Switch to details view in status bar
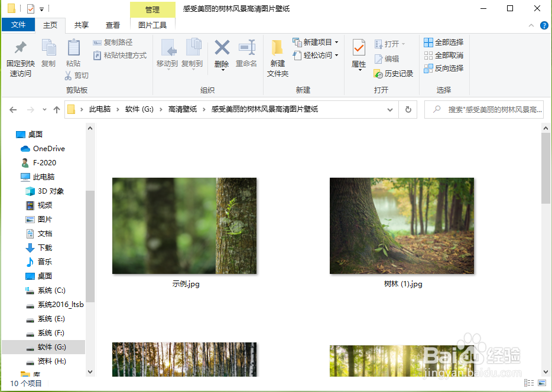This screenshot has height=392, width=552. tap(530, 384)
